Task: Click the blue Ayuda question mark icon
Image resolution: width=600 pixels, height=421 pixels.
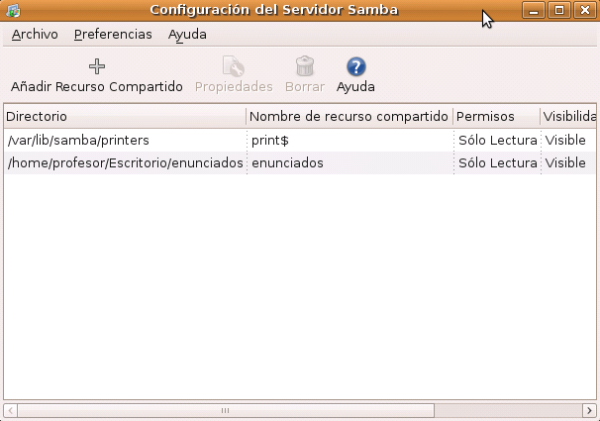Action: (356, 67)
